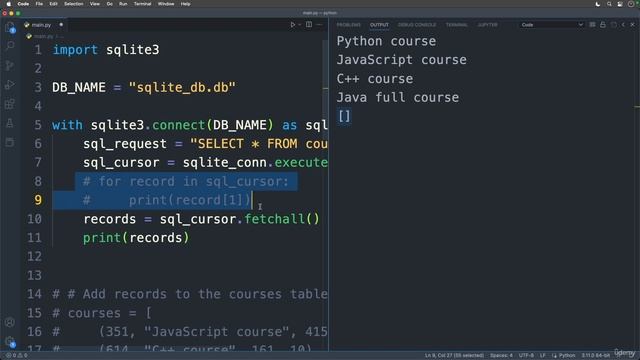The height and width of the screenshot is (360, 640).
Task: Click the highlighted '[]' output line
Action: pyautogui.click(x=344, y=116)
